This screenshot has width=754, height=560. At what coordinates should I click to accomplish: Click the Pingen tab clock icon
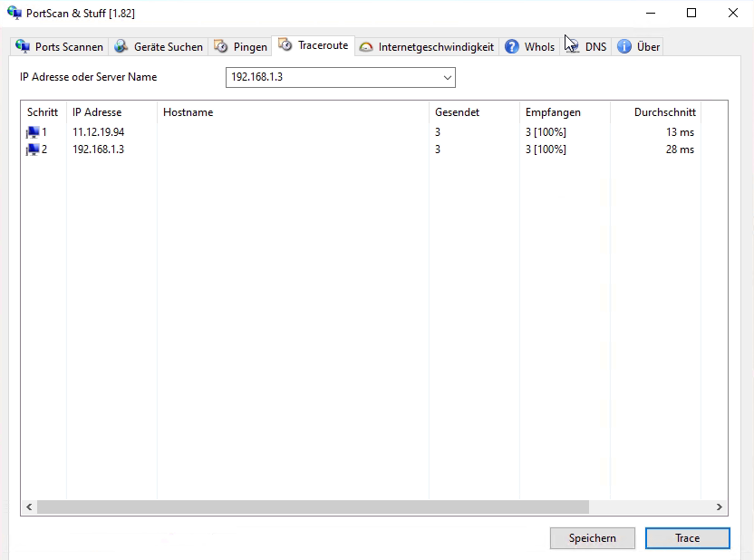click(220, 46)
